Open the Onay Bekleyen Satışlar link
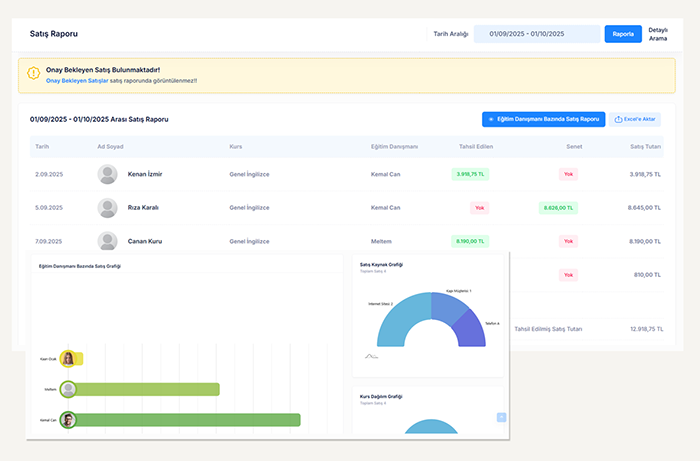700x461 pixels. pos(77,80)
